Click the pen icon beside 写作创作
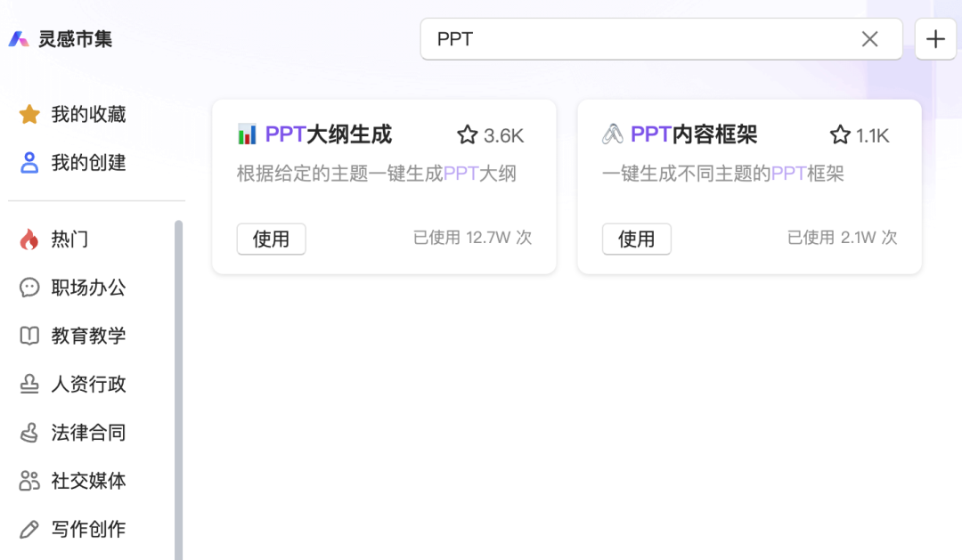Screen dimensions: 962x560 29,529
